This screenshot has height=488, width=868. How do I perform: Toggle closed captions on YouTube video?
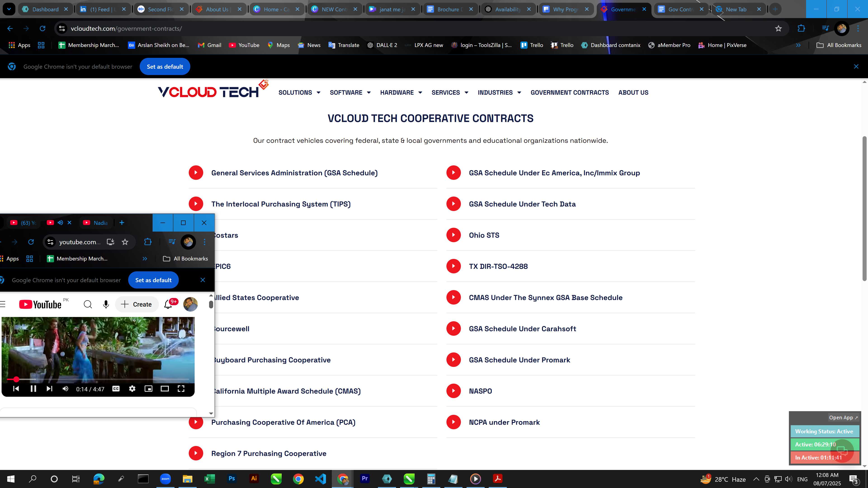[116, 389]
